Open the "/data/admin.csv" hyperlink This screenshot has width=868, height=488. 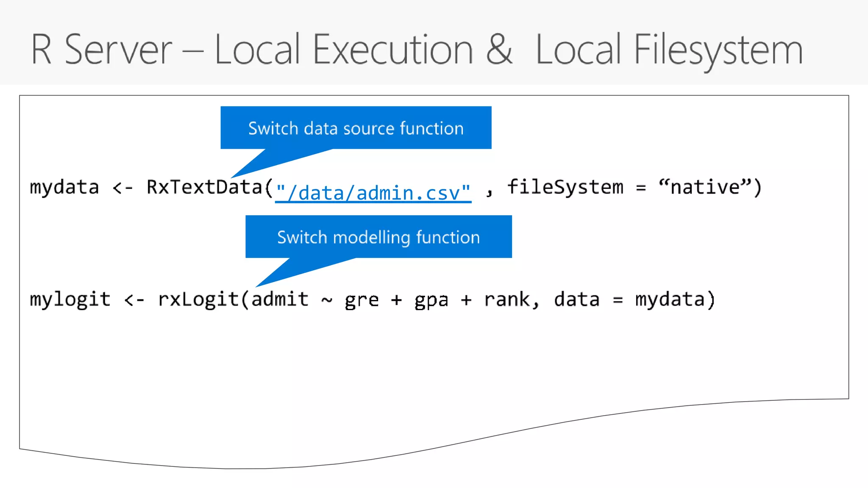tap(373, 193)
